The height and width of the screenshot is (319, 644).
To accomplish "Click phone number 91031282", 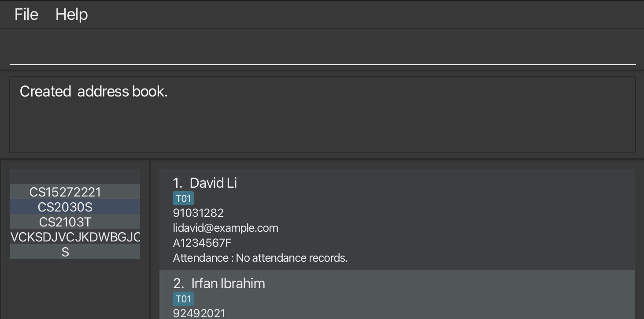I will click(198, 213).
